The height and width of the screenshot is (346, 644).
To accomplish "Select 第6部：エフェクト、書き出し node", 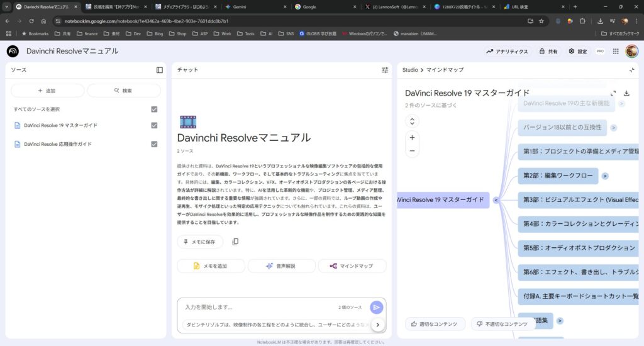I will click(x=579, y=272).
